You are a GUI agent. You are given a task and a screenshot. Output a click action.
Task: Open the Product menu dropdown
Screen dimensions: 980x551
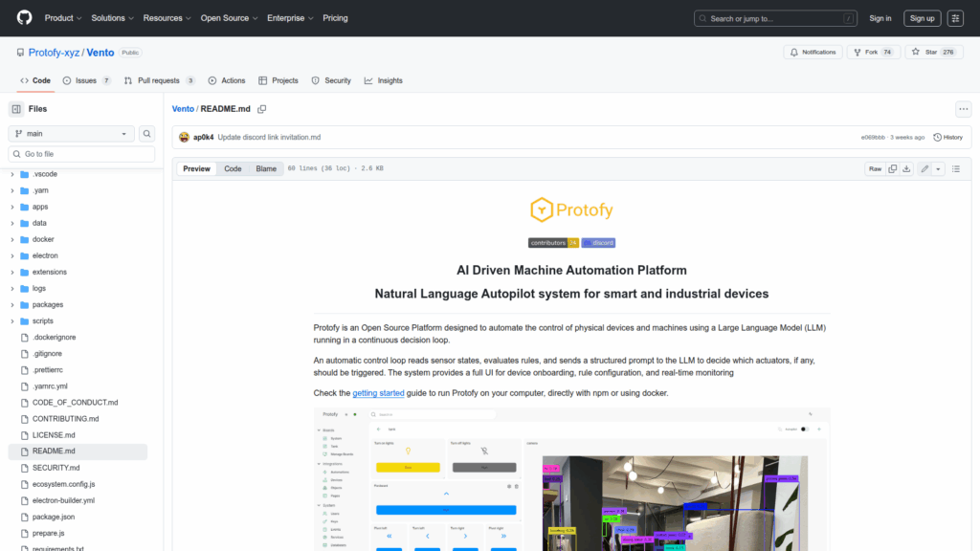(63, 18)
